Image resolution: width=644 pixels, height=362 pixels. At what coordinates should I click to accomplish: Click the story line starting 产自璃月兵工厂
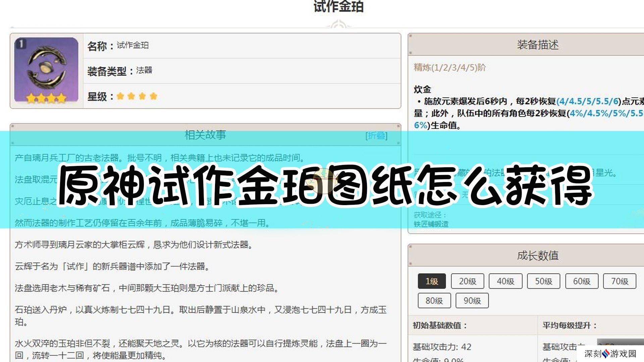(160, 158)
